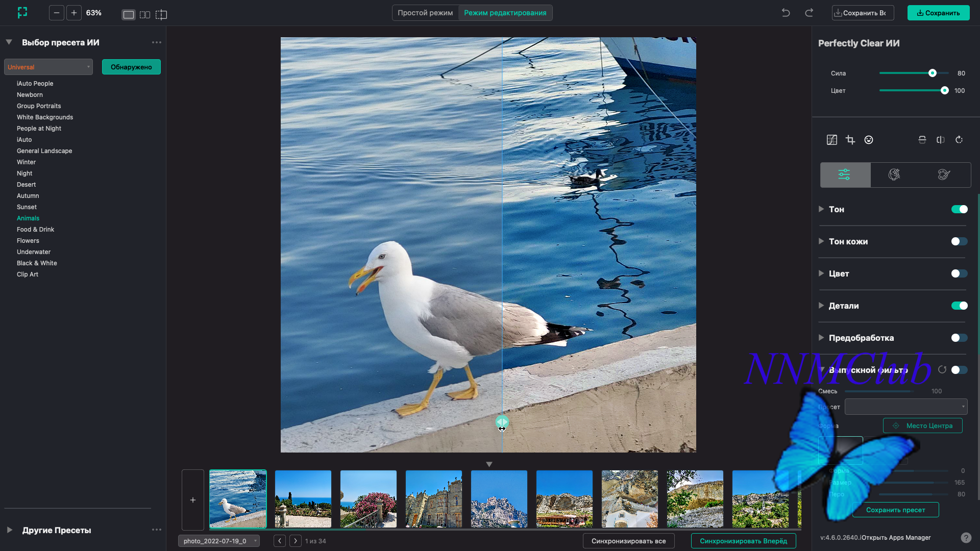Screen dimensions: 980x551
Task: Open the histogram curve tool
Action: (832, 140)
